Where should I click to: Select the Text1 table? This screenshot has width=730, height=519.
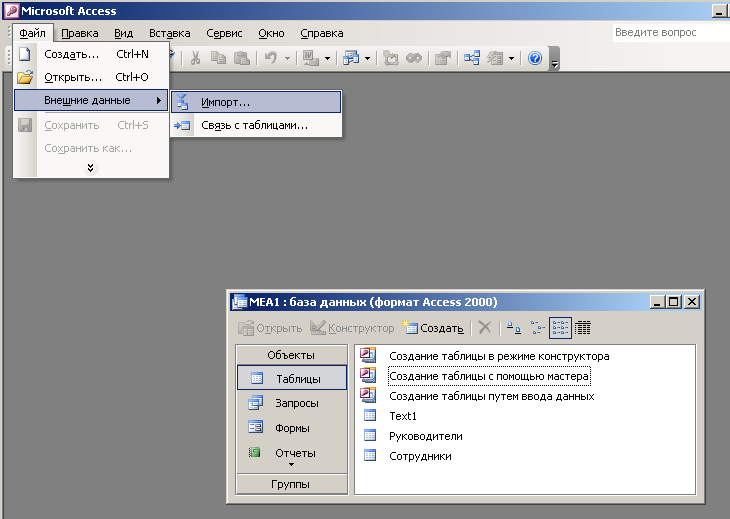click(403, 416)
